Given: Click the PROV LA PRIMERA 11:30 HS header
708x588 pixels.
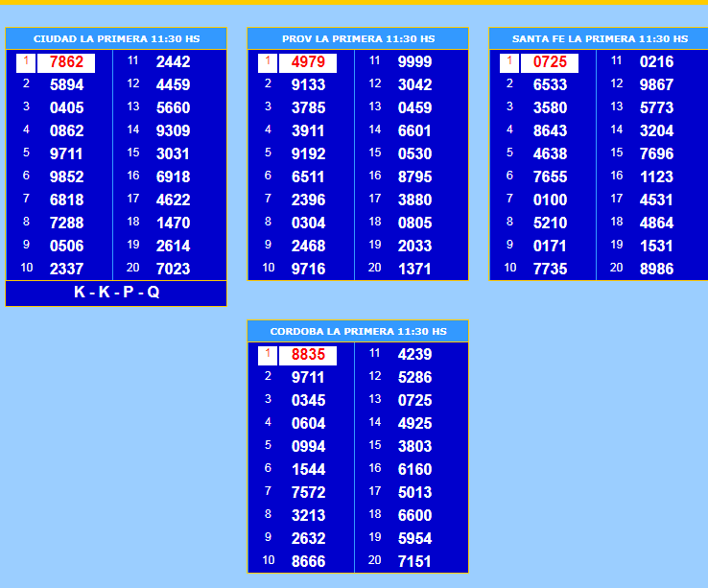Looking at the screenshot, I should 358,39.
